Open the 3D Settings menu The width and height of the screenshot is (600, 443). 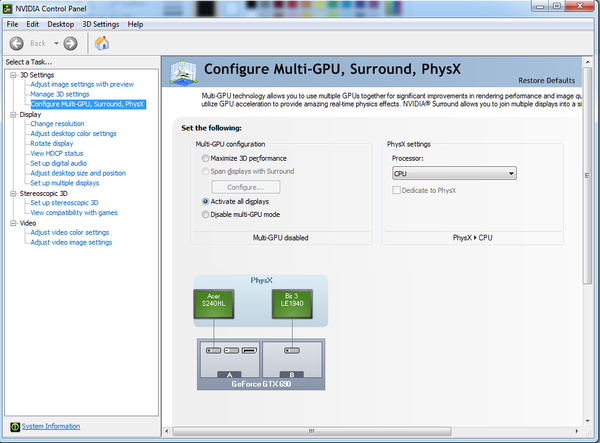point(100,23)
